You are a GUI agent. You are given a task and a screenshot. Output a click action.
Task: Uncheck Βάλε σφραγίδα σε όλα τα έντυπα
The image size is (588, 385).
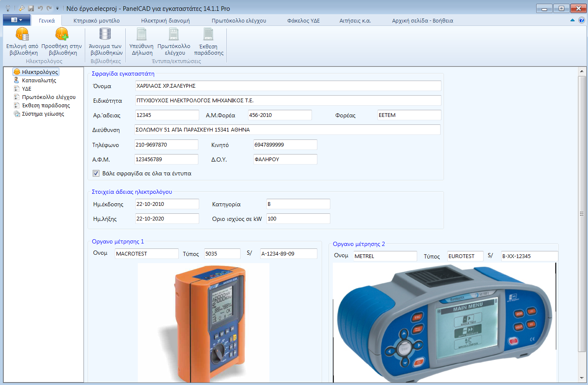tap(96, 173)
